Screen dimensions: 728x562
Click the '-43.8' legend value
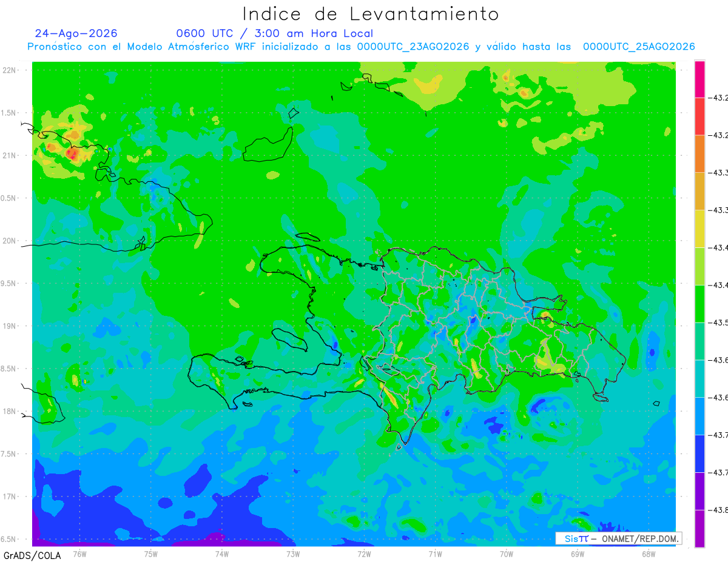pyautogui.click(x=720, y=510)
